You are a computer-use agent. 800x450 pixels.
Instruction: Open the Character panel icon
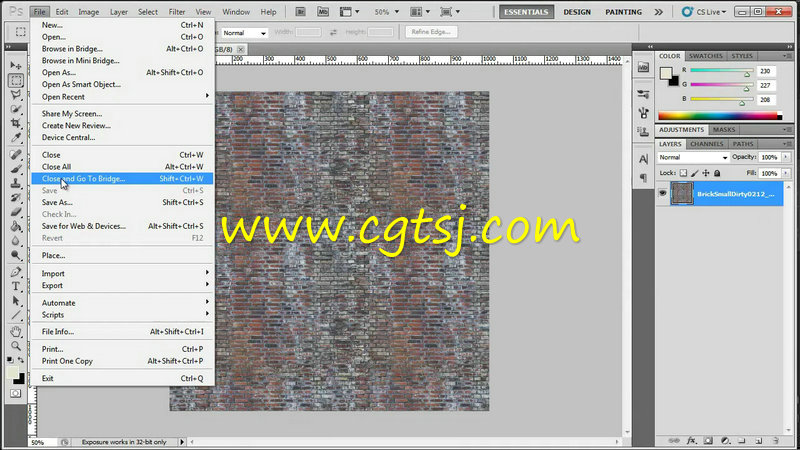(643, 159)
